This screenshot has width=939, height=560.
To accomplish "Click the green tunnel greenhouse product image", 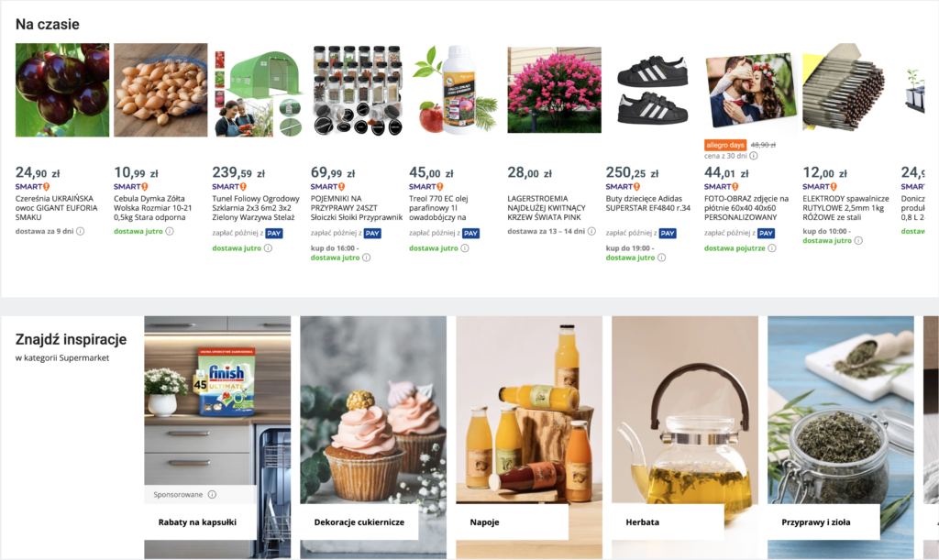I will 259,91.
